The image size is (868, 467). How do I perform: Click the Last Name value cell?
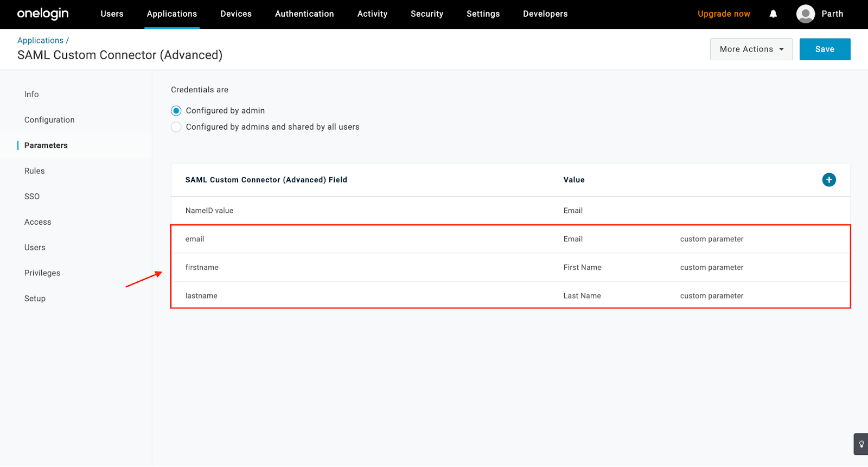click(x=582, y=296)
